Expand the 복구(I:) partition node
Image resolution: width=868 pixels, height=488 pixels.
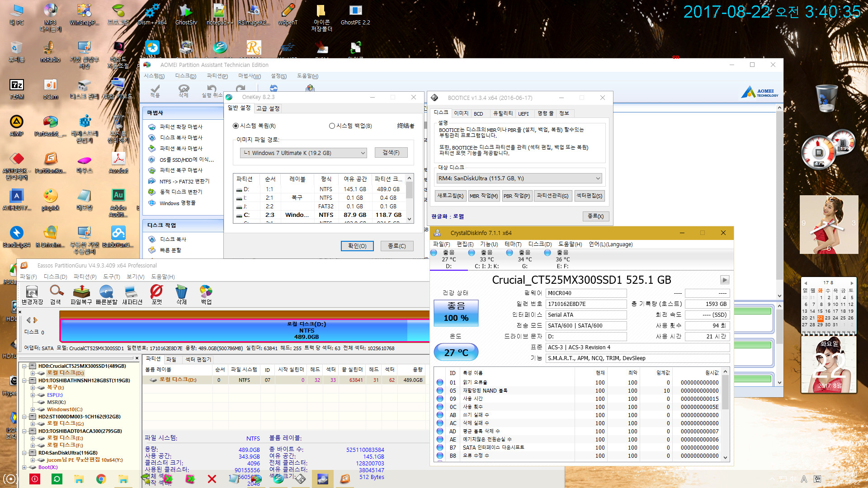pos(33,388)
